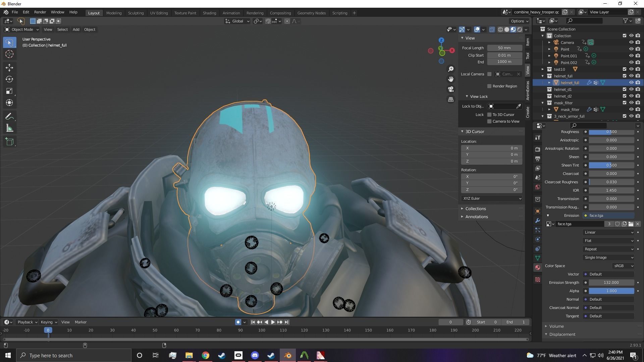644x362 pixels.
Task: Check the Camera to View option
Action: click(489, 121)
